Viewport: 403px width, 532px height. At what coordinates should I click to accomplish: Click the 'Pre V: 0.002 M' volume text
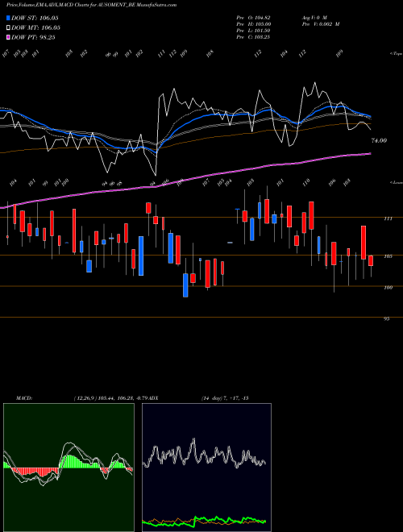320,24
